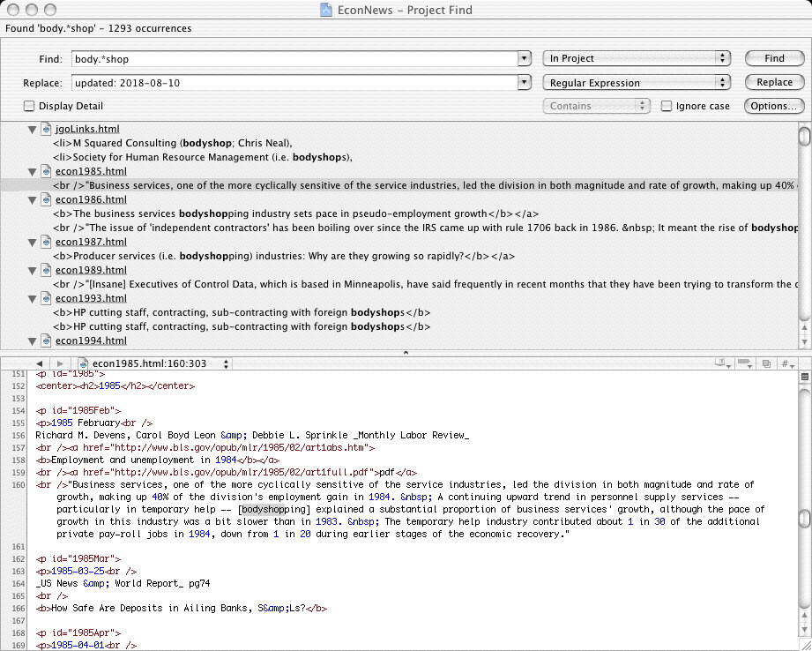Select the econ1986.html file name
The width and height of the screenshot is (812, 651).
point(91,199)
